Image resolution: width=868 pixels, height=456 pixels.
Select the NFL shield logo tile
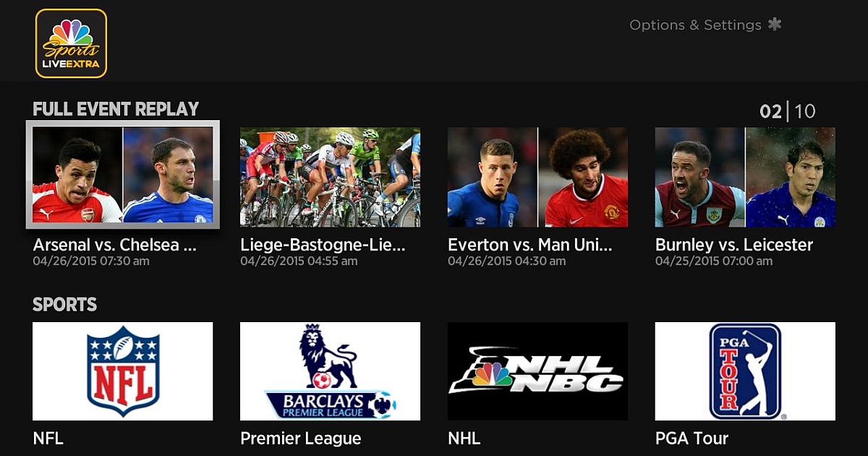(123, 371)
